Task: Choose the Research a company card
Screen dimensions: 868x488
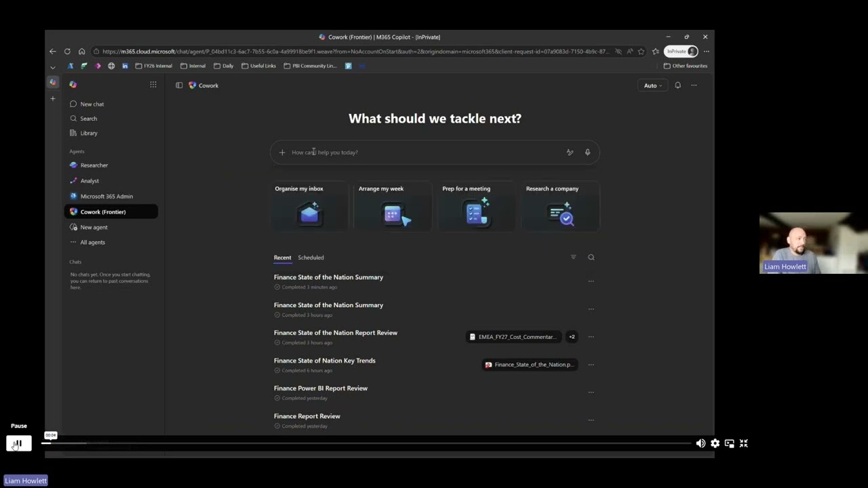Action: coord(561,206)
